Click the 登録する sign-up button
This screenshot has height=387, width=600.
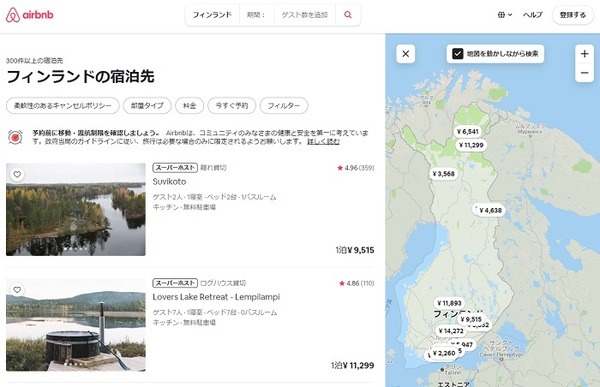pyautogui.click(x=572, y=15)
